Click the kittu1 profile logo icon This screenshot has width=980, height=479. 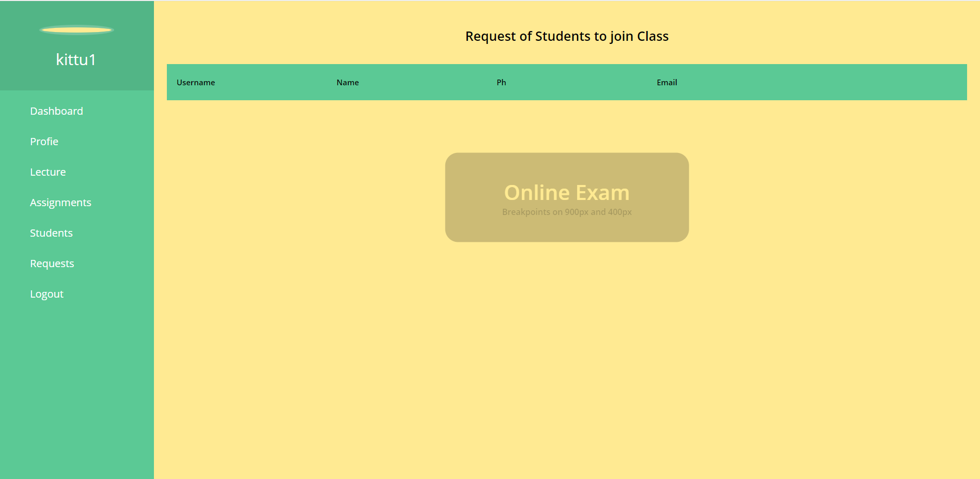[76, 30]
